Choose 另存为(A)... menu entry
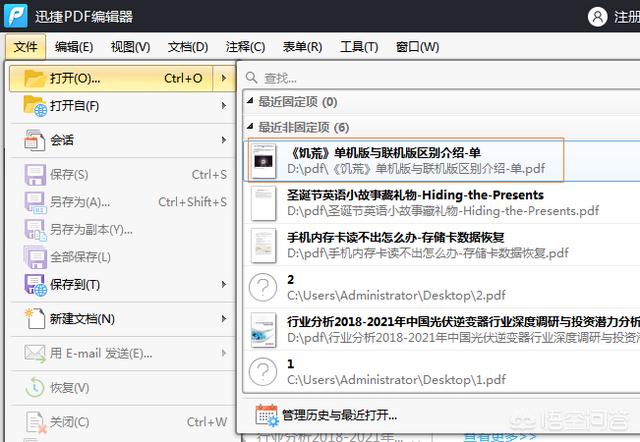 (x=122, y=202)
